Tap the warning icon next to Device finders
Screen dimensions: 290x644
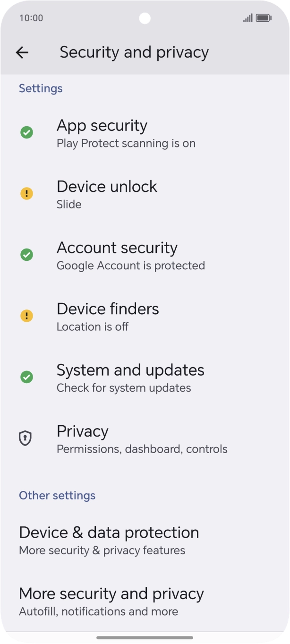(x=27, y=316)
